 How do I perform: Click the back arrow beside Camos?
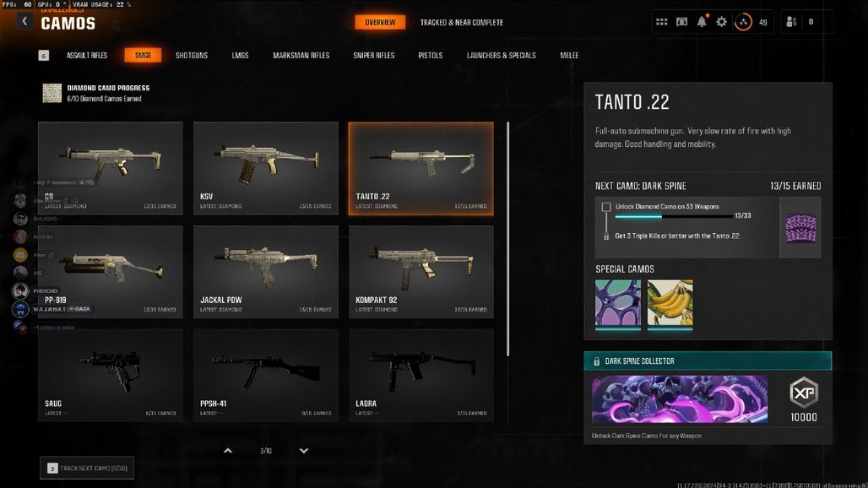(x=24, y=21)
